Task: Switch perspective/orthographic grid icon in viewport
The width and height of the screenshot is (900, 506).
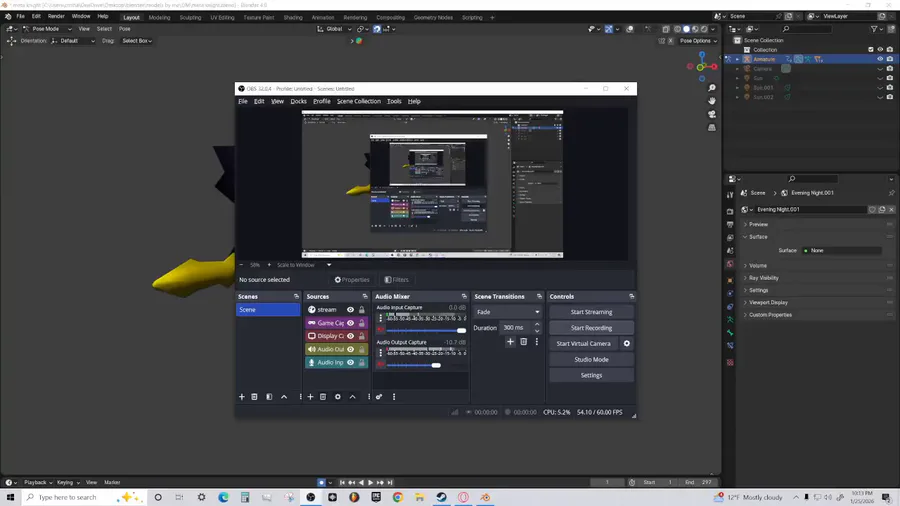Action: [712, 127]
